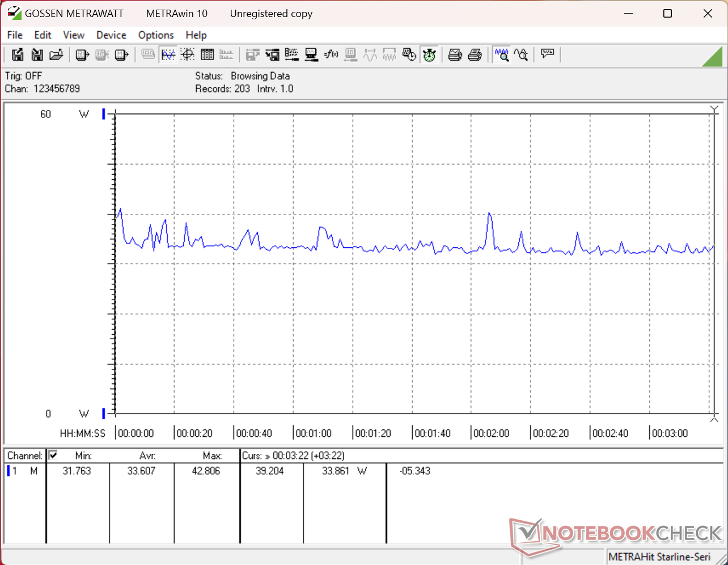Click the open folder toolbar icon
Screen dimensions: 728x565
(x=56, y=55)
